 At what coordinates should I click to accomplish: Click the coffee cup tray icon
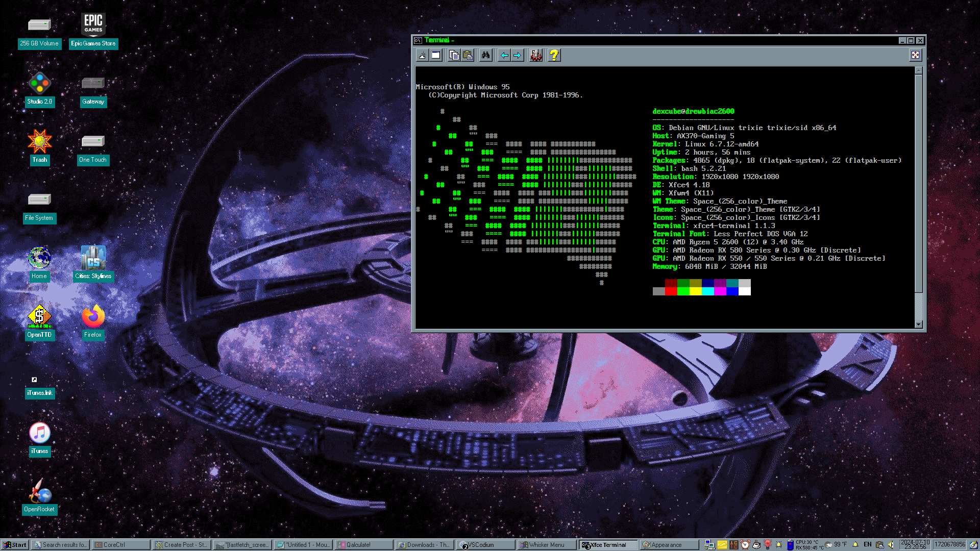tap(756, 545)
